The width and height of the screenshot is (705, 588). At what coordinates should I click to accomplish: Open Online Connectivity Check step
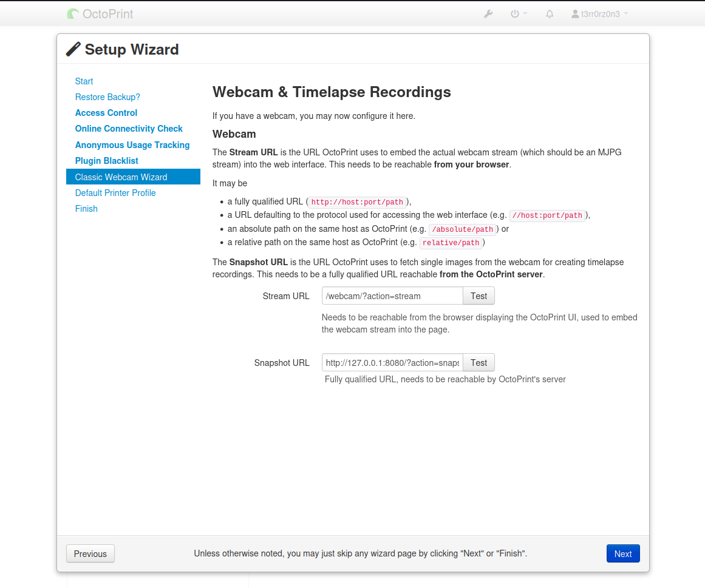click(x=129, y=129)
